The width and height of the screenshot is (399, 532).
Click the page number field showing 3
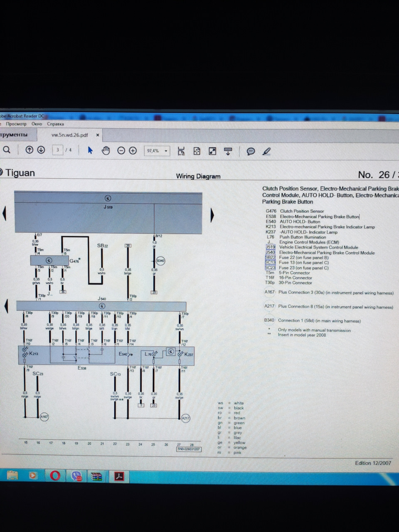tap(57, 150)
